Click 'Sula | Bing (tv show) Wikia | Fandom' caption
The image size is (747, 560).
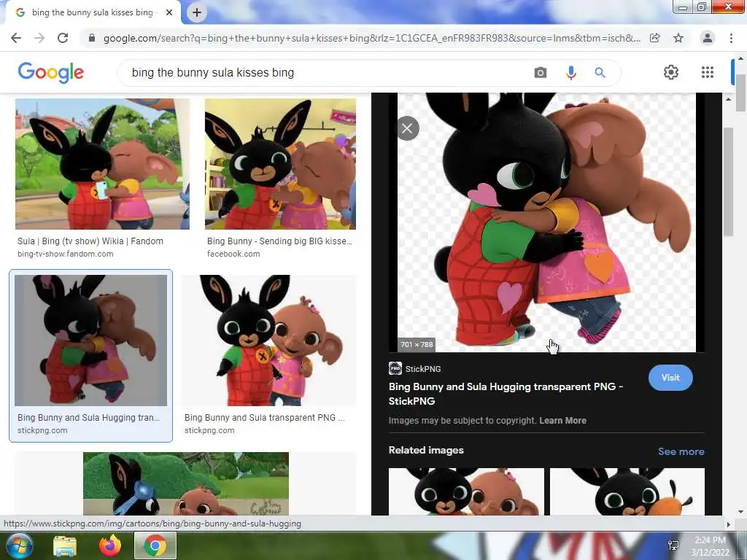90,241
